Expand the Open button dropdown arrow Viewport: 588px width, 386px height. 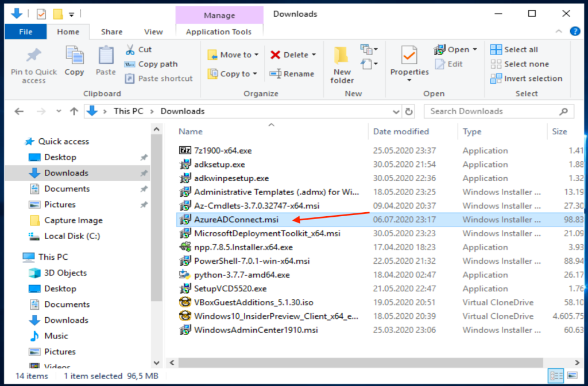click(475, 49)
